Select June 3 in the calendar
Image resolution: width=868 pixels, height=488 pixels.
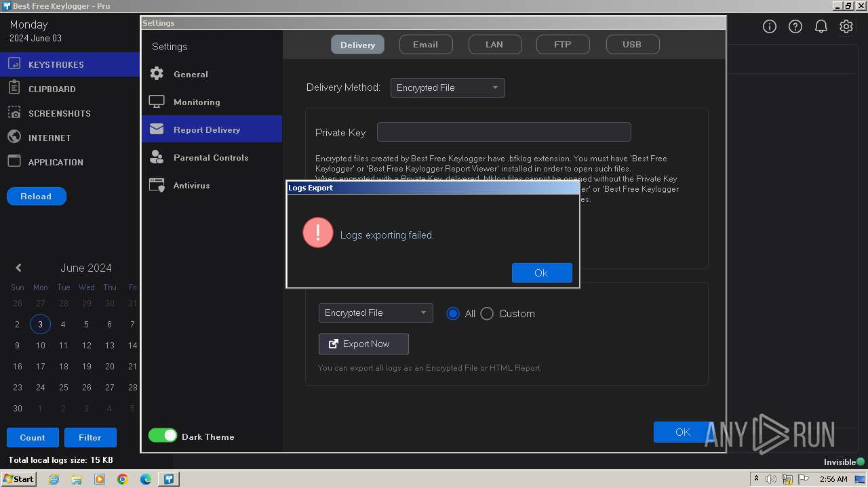click(x=40, y=324)
